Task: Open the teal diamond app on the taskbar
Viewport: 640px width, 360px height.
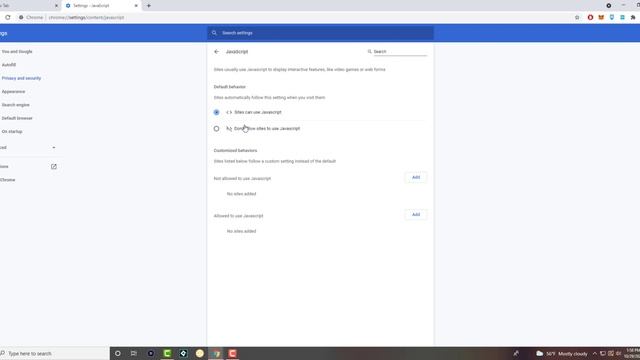Action: tap(183, 353)
